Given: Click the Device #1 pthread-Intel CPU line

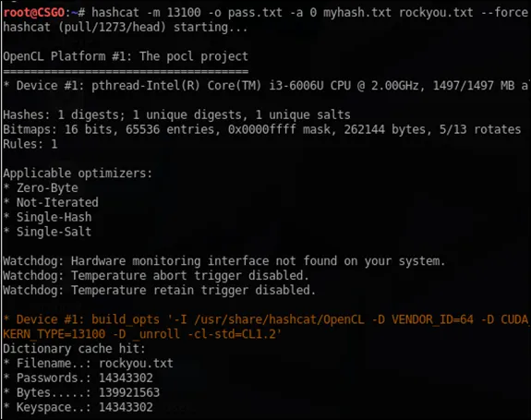Looking at the screenshot, I should 266,86.
